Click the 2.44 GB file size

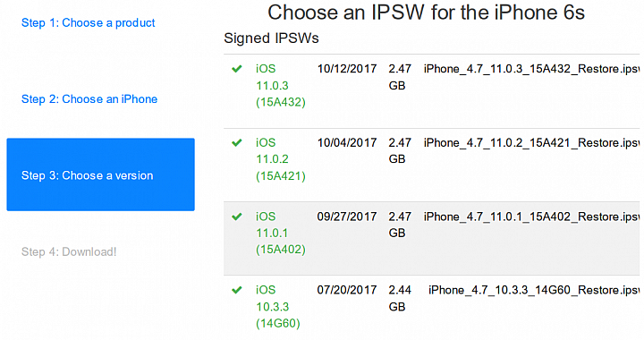pyautogui.click(x=400, y=299)
